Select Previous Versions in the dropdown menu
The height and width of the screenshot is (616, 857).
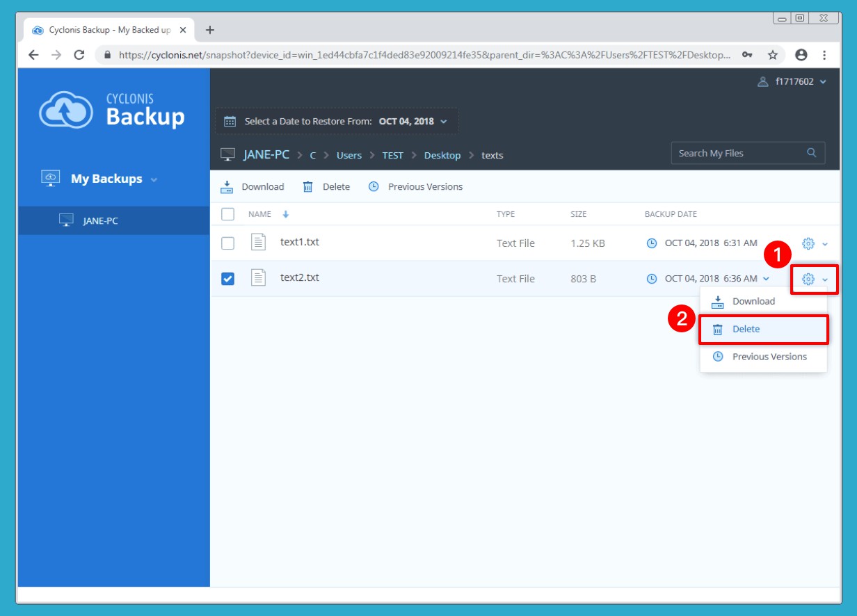pyautogui.click(x=769, y=357)
